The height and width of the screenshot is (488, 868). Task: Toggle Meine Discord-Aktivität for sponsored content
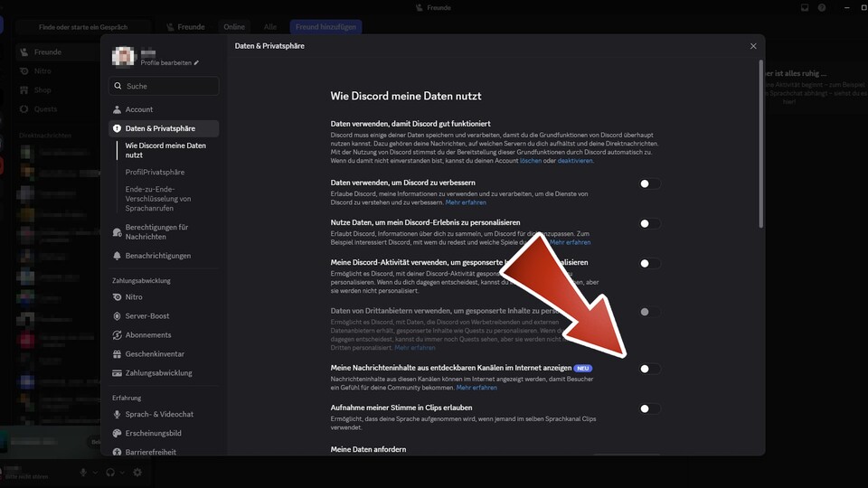click(x=649, y=263)
